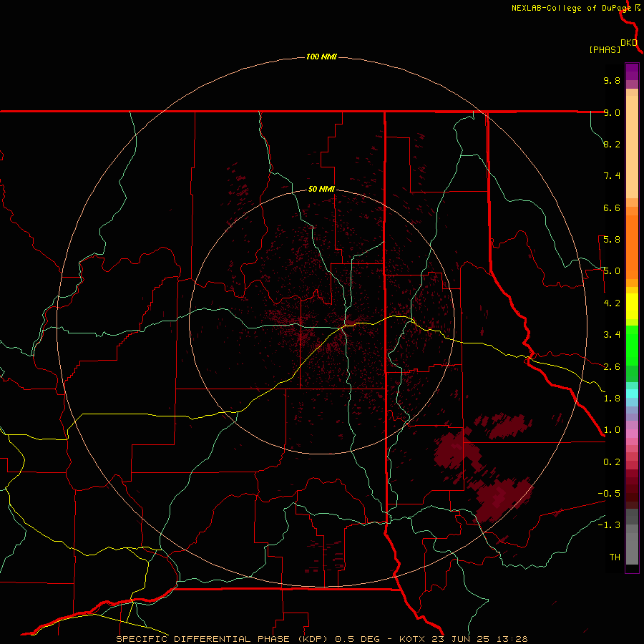Select the 4.2 value on the scale
644x644 pixels.
pyautogui.click(x=612, y=303)
